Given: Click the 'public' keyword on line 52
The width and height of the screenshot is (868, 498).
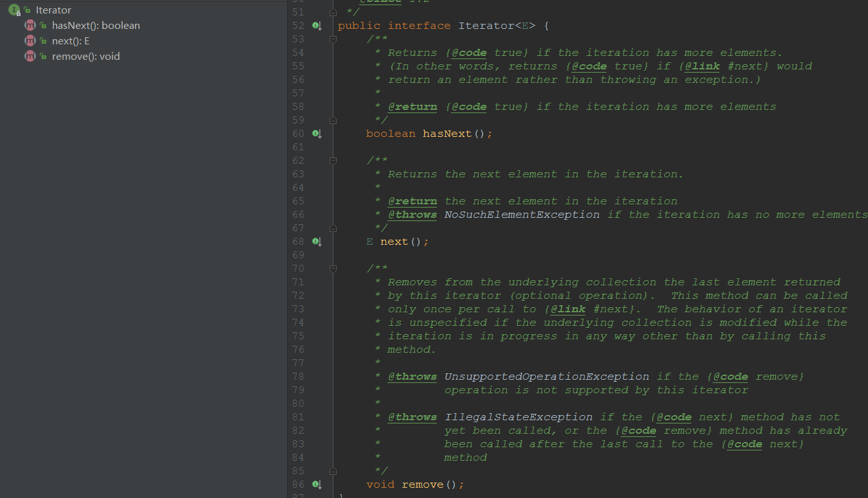Looking at the screenshot, I should [359, 26].
